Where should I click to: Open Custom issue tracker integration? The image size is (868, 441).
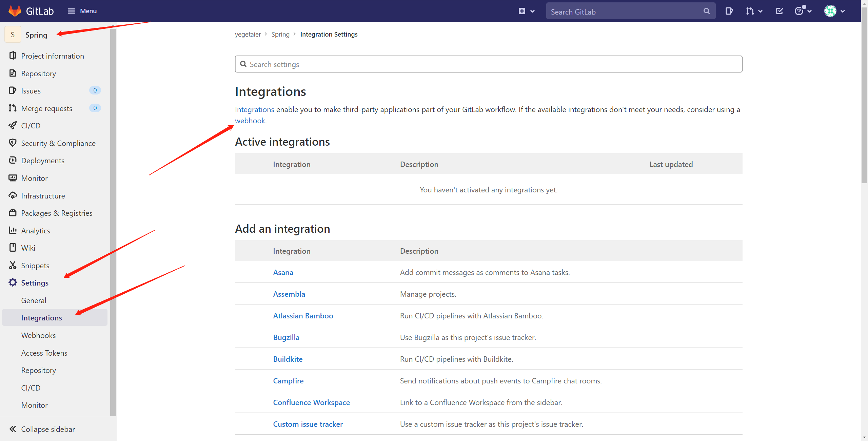pyautogui.click(x=308, y=424)
